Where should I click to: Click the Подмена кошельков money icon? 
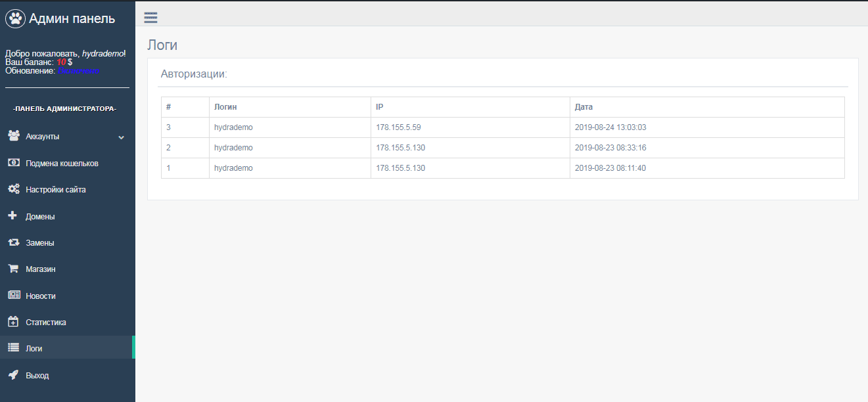click(13, 163)
